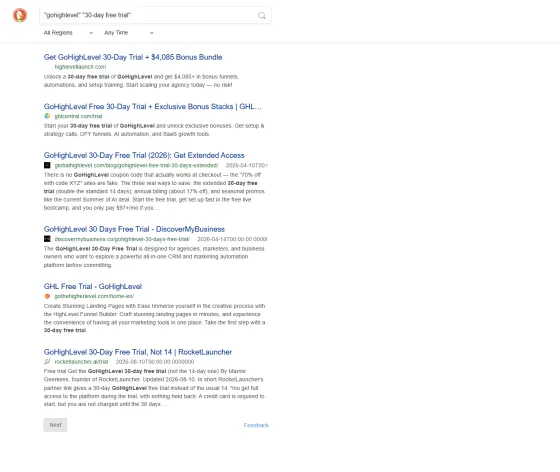
Task: Open 'GoHighLevel 30-Day Free Trial, Not 14 | RocketLauncher'
Action: click(138, 352)
